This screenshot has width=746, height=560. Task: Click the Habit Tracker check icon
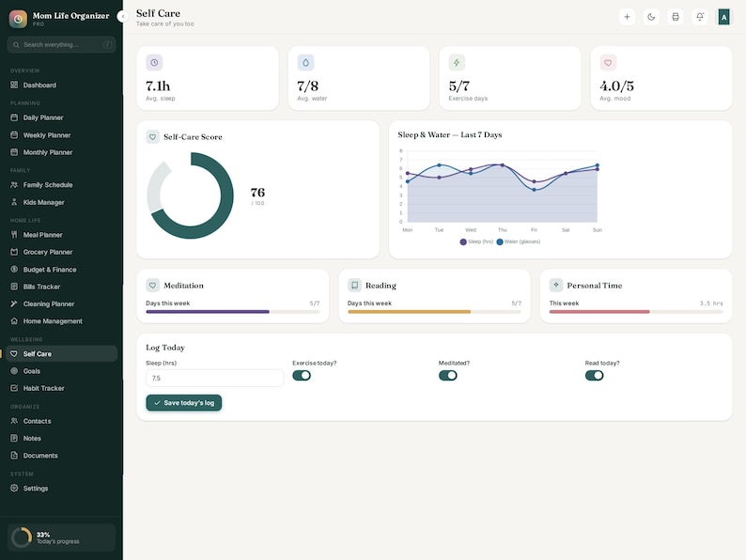click(x=14, y=388)
